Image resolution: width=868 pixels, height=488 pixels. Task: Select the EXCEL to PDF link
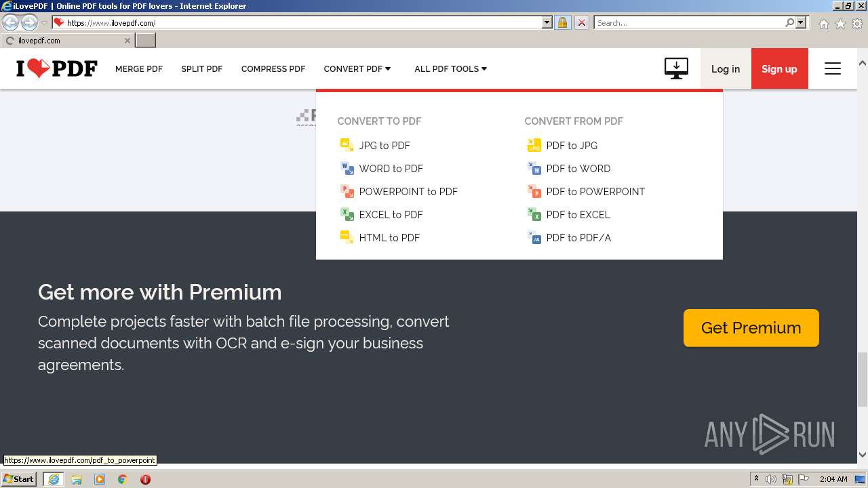(x=391, y=214)
